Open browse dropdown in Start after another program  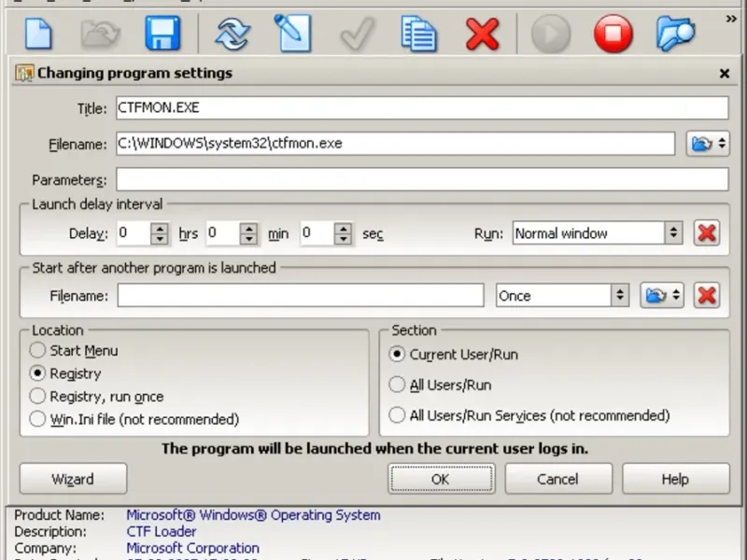click(x=662, y=296)
